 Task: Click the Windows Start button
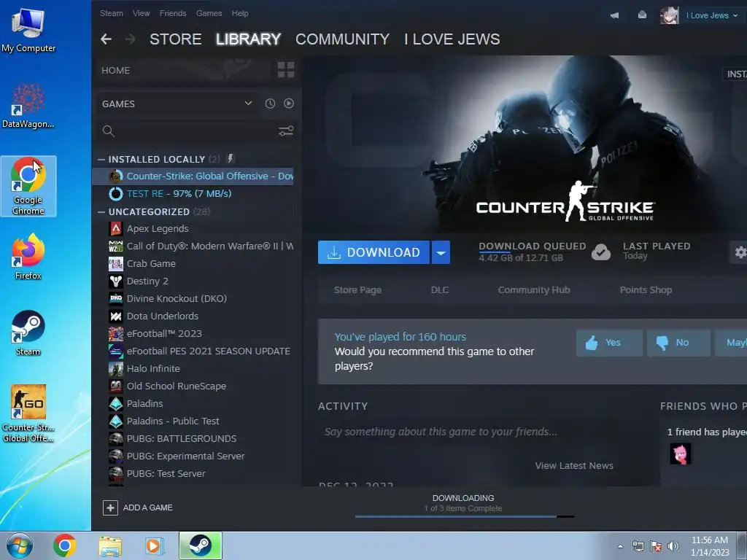pos(20,545)
